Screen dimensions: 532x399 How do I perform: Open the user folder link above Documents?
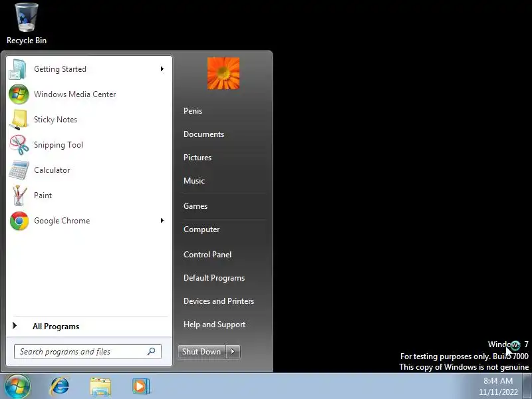point(193,111)
